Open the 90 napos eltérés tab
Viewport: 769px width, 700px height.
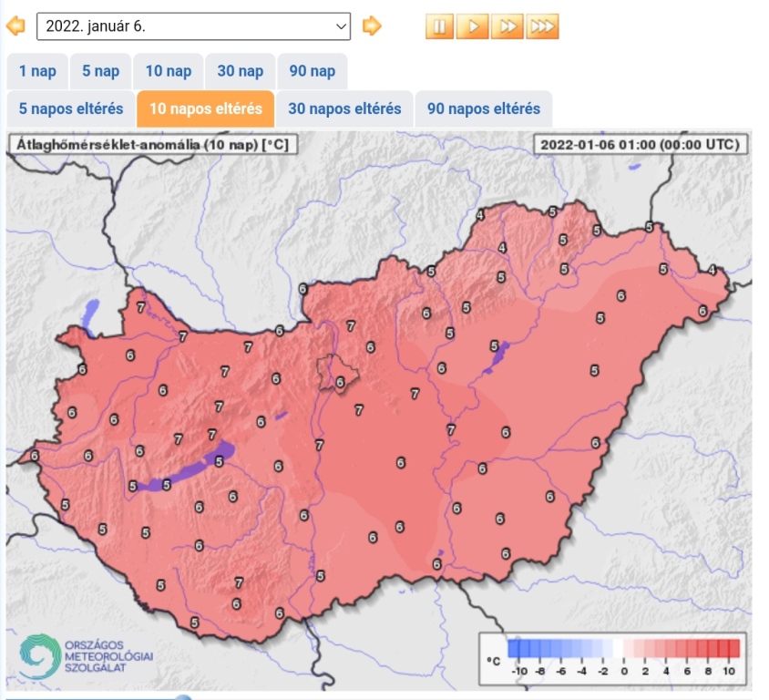(483, 108)
